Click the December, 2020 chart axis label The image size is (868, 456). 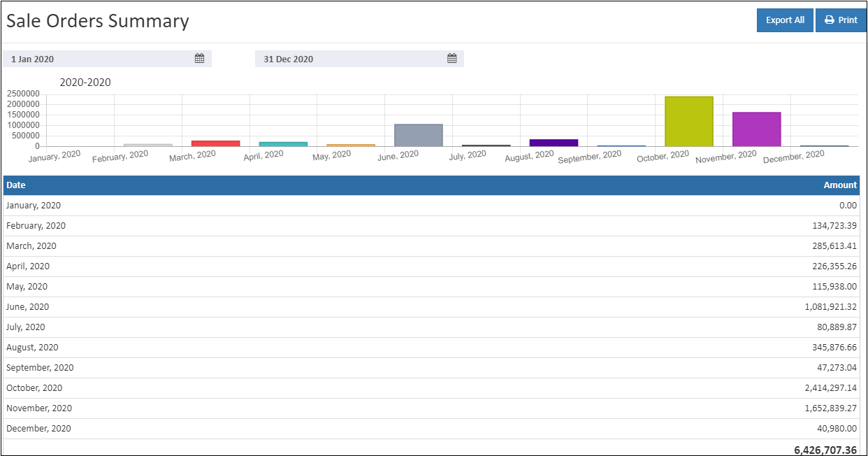coord(794,157)
